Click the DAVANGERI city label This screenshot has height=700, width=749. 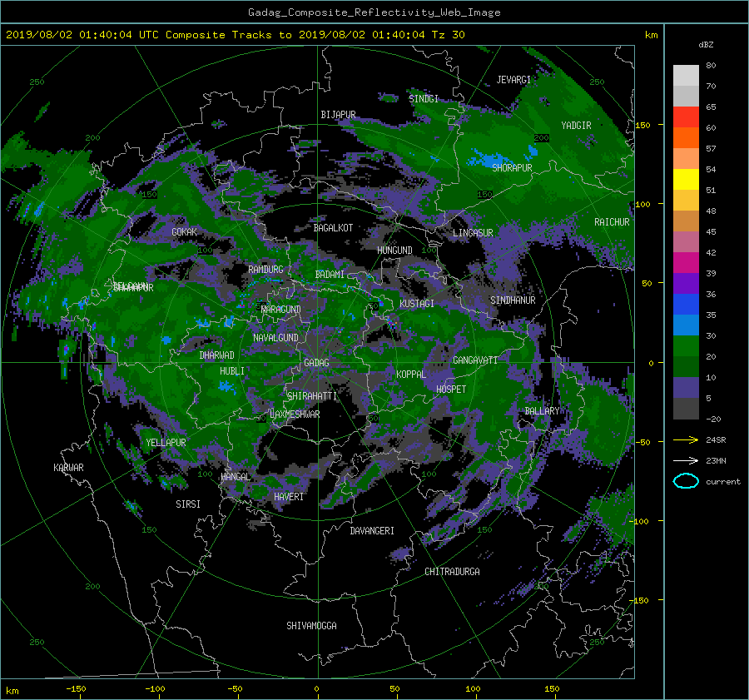[x=372, y=531]
